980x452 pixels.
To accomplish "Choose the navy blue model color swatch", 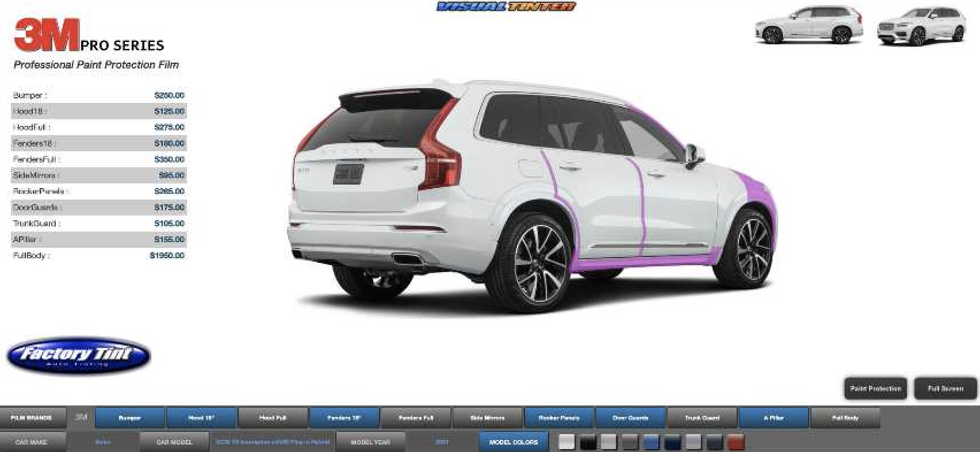I will pos(672,442).
